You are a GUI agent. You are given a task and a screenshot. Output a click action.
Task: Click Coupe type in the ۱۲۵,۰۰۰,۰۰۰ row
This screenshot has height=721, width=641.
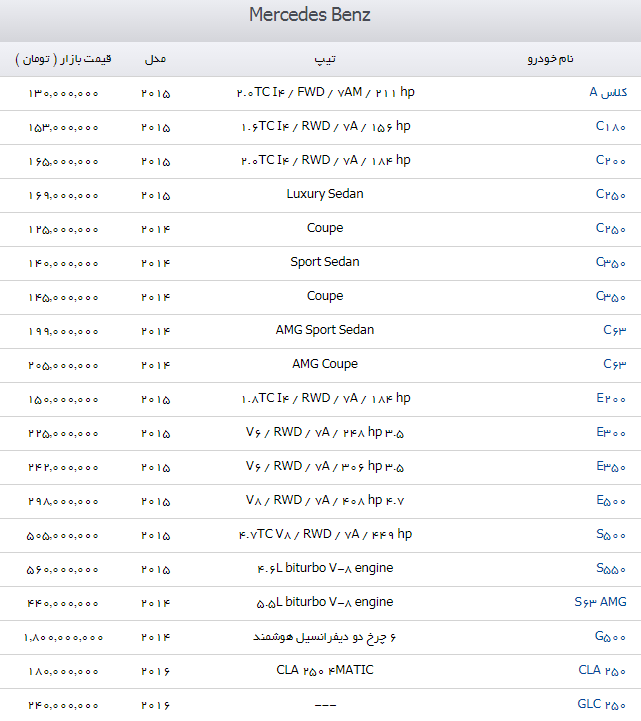coord(325,228)
